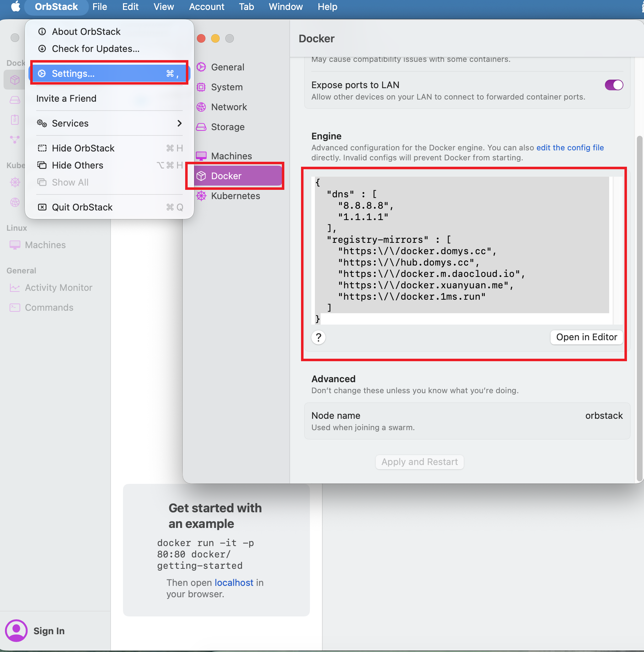The image size is (644, 652).
Task: Click the Sign In avatar icon
Action: click(16, 631)
